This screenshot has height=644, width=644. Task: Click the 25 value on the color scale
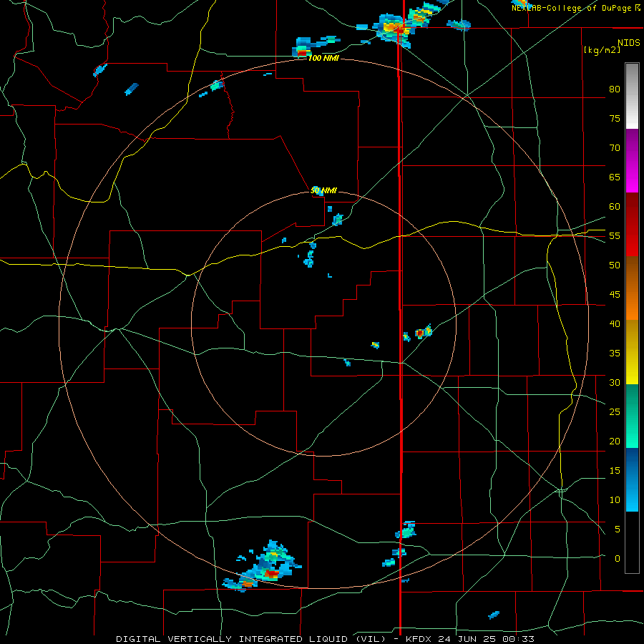coord(615,411)
